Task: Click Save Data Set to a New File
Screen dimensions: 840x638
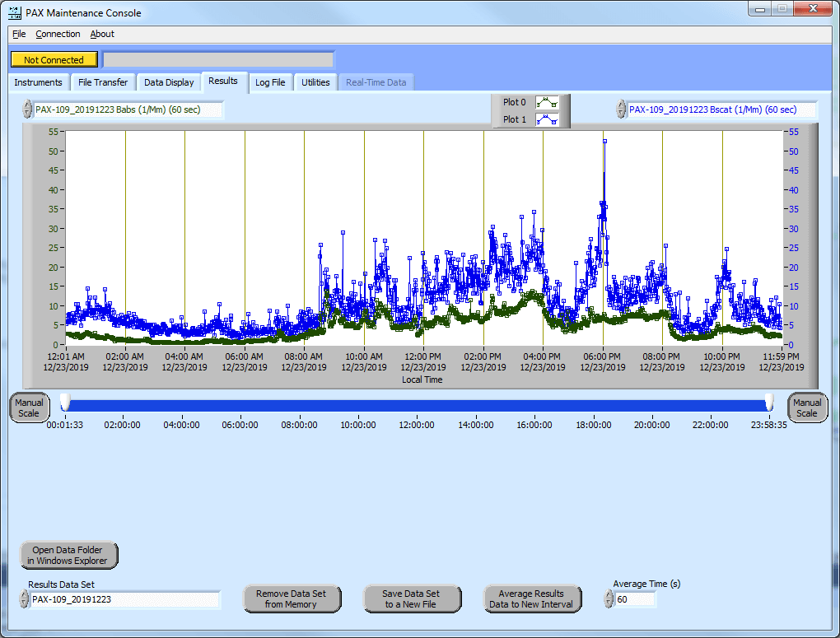Action: [x=412, y=598]
